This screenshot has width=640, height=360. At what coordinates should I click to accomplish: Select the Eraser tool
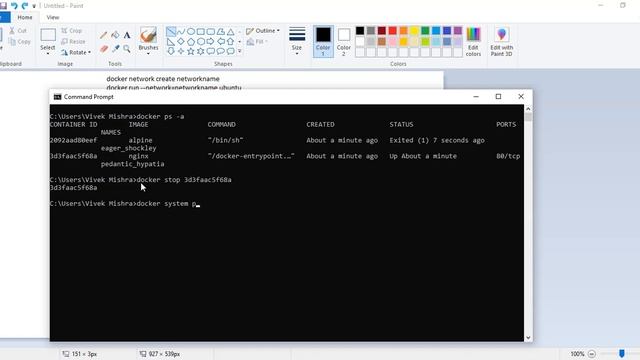point(104,49)
